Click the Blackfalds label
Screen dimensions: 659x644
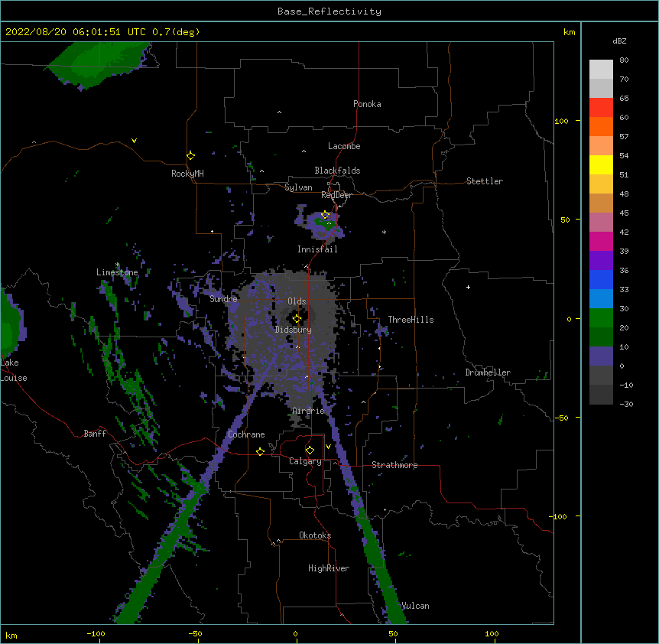(x=337, y=171)
